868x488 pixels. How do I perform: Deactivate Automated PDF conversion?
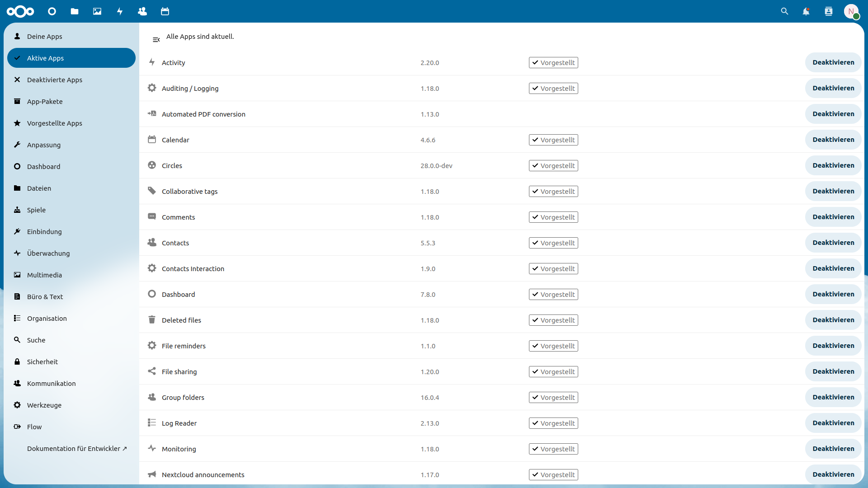pyautogui.click(x=833, y=114)
